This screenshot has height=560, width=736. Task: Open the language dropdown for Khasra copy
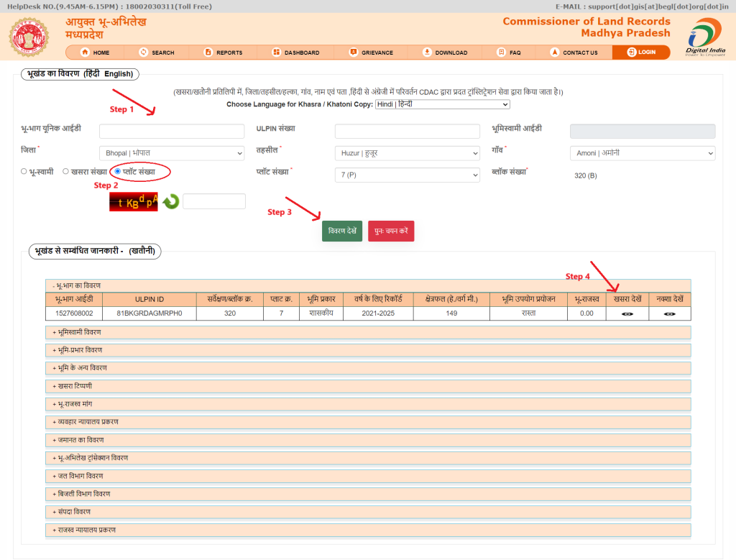[x=442, y=104]
